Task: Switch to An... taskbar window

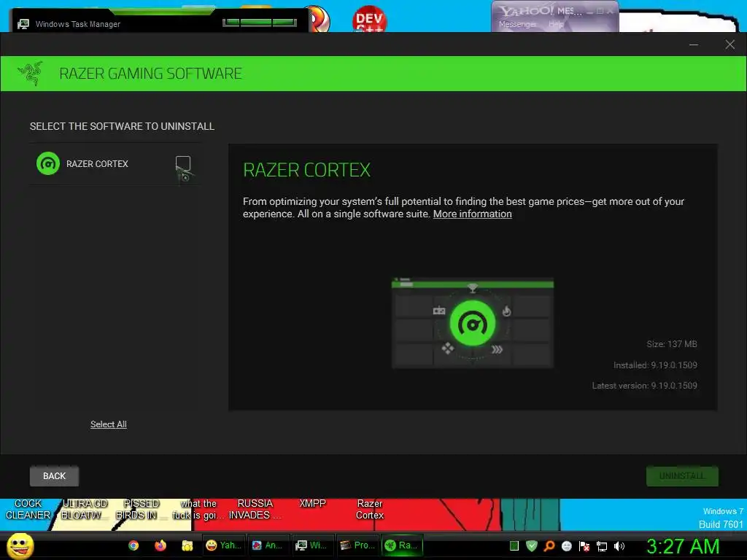Action: pos(267,545)
